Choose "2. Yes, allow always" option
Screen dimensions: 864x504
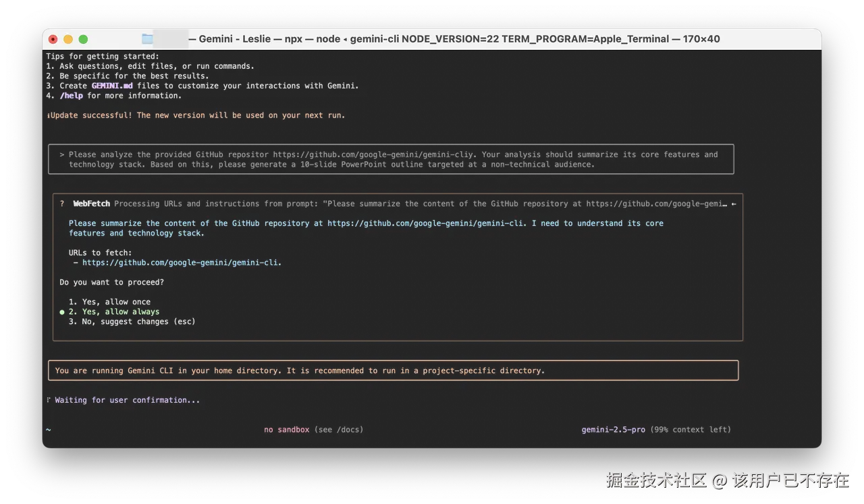click(x=114, y=312)
